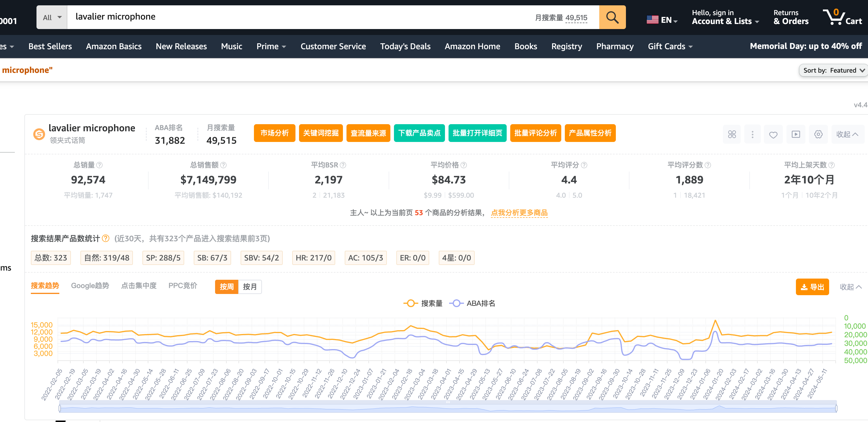Screen dimensions: 868x422
Task: Open the Registry nav item
Action: (x=566, y=47)
